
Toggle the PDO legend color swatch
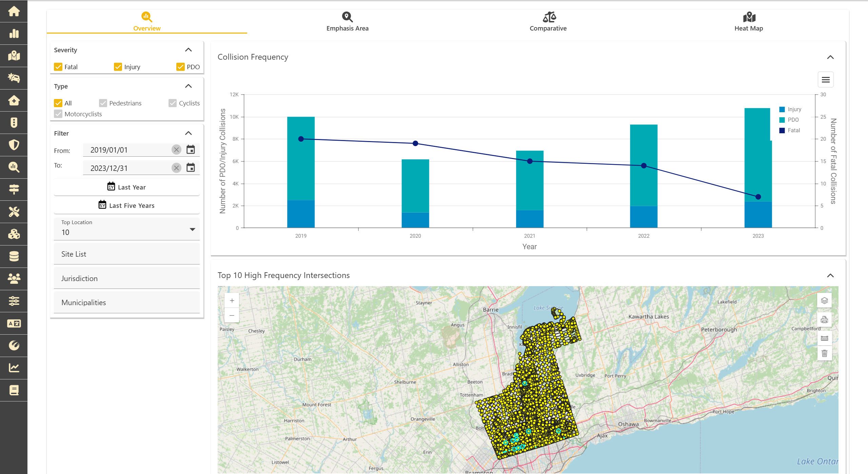[x=782, y=120]
